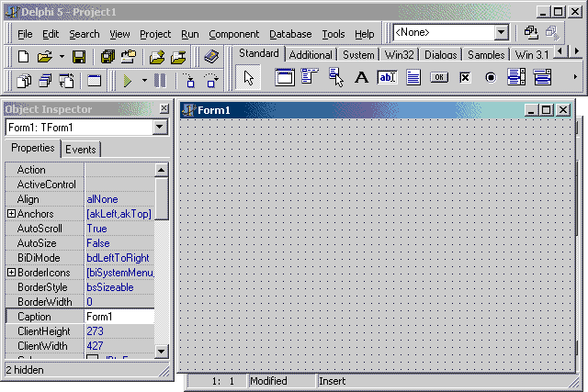Click the New Form icon
588x392 pixels.
pos(94,81)
